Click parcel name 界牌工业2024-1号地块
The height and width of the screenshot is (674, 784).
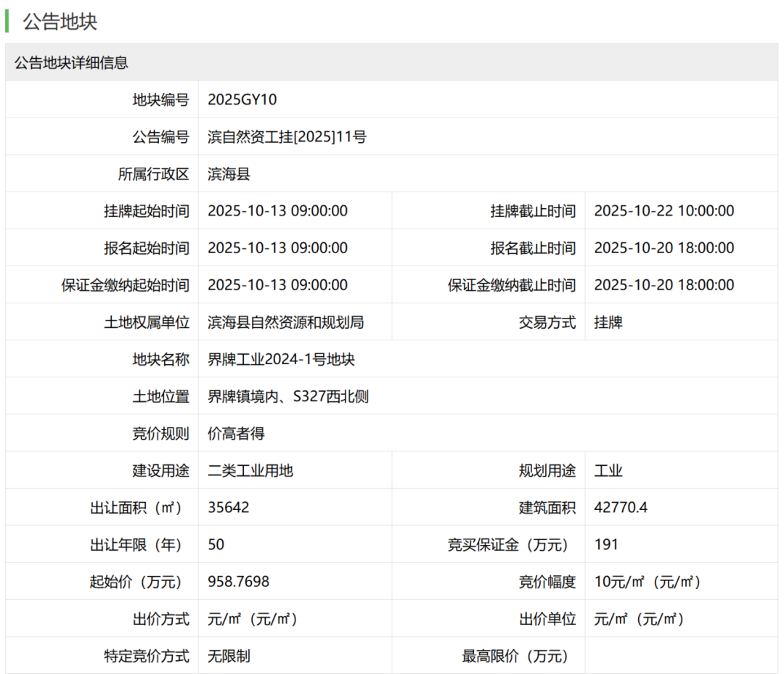281,359
